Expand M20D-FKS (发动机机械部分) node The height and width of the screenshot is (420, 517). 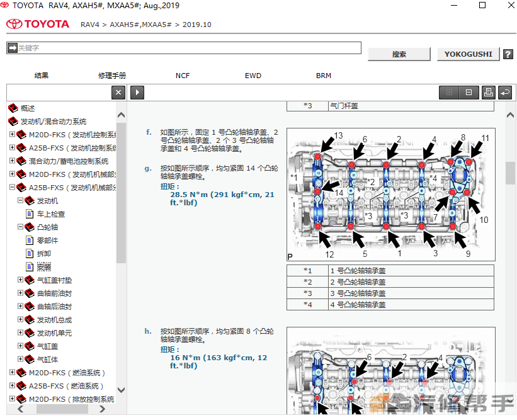click(12, 174)
